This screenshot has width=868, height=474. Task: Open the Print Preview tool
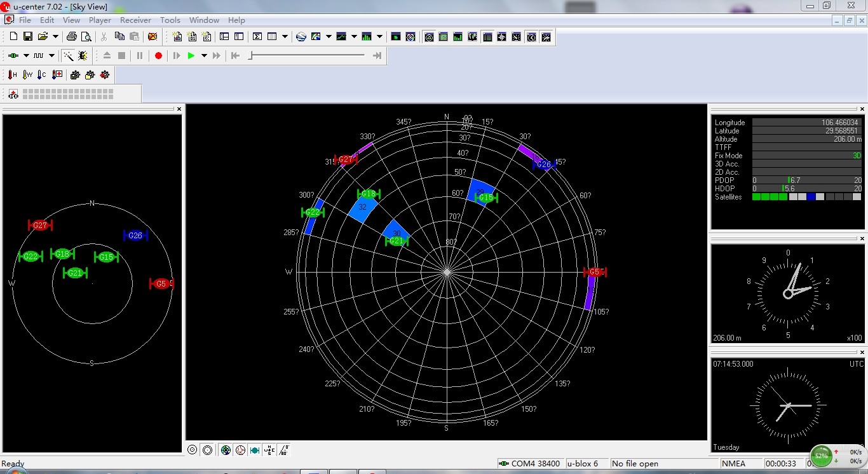point(86,37)
